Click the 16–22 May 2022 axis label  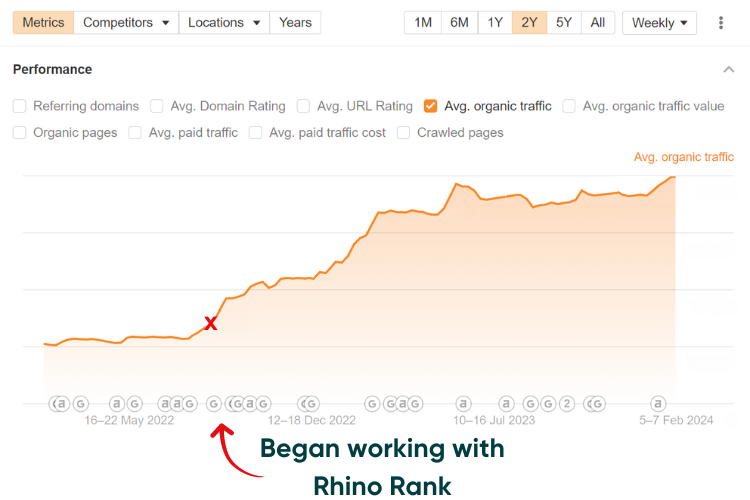tap(129, 420)
